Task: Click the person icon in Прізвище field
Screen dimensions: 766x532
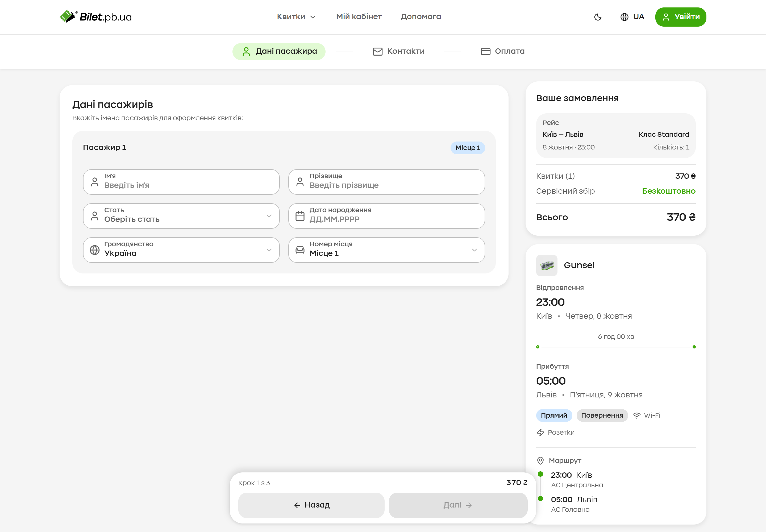Action: point(300,182)
